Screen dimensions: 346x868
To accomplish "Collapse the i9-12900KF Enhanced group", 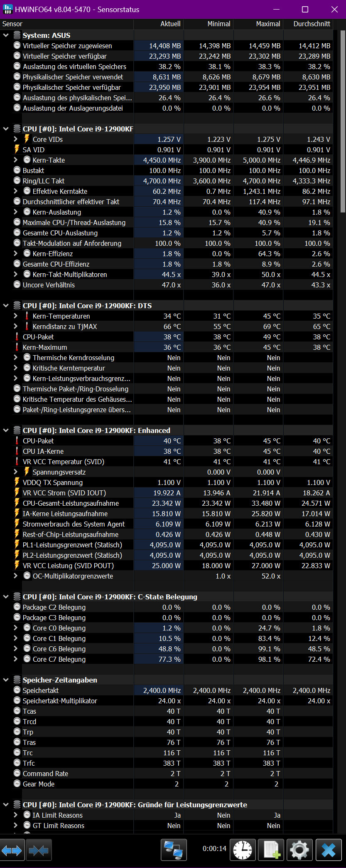I will (x=6, y=430).
